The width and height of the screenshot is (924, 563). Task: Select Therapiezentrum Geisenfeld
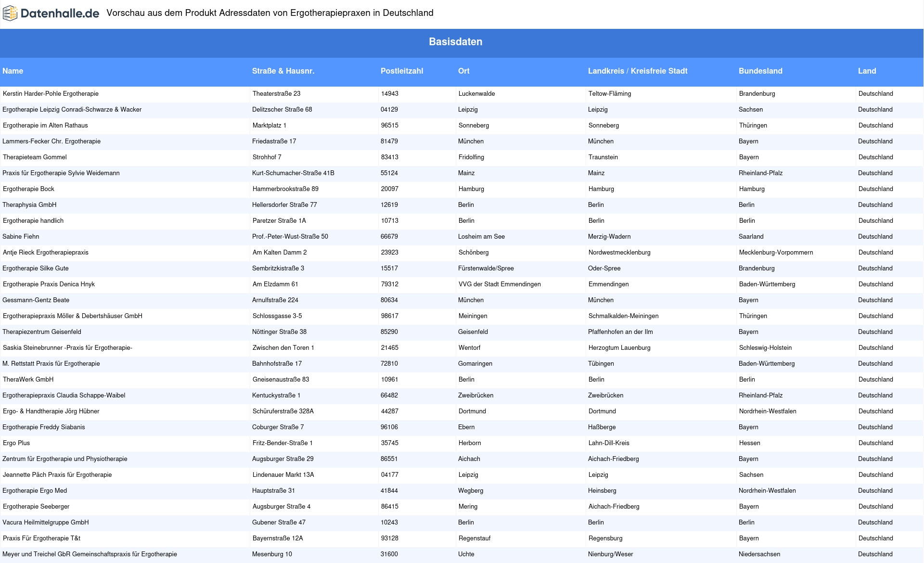(42, 332)
